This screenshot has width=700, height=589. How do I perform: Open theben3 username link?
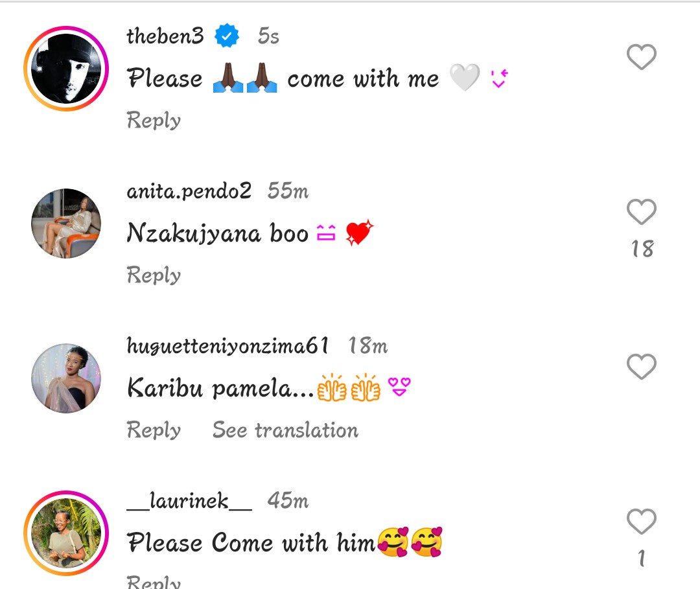(x=165, y=36)
